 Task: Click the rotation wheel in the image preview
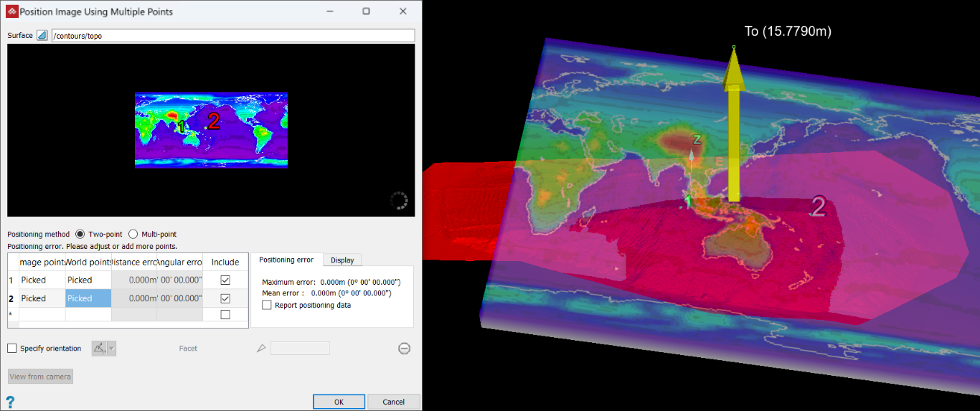[x=399, y=201]
